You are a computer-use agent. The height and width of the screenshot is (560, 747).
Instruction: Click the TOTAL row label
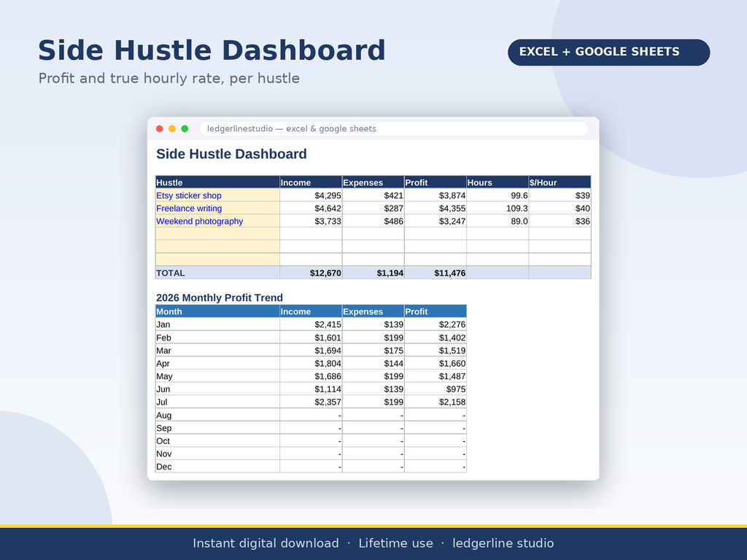pyautogui.click(x=217, y=273)
